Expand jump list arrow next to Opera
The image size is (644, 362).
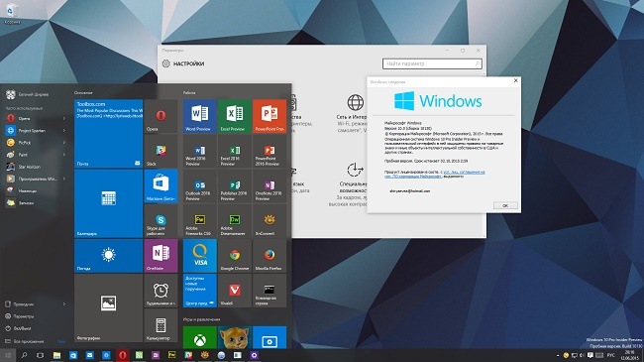point(64,118)
